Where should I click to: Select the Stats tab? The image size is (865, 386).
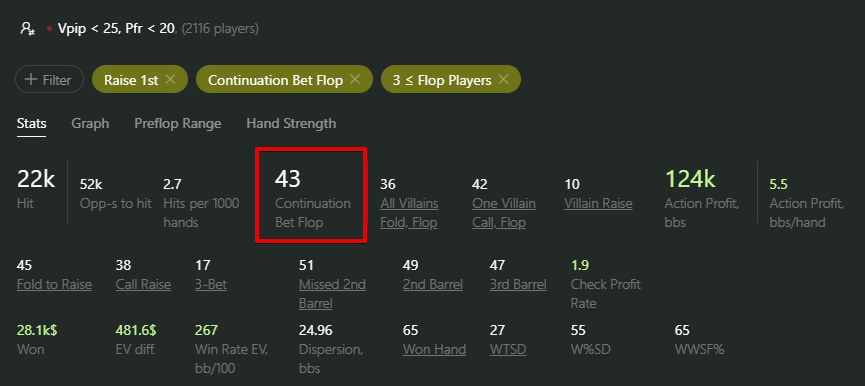[x=31, y=123]
